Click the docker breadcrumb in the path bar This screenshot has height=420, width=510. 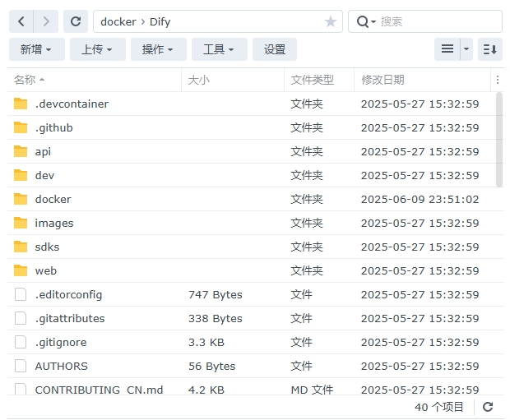click(118, 21)
